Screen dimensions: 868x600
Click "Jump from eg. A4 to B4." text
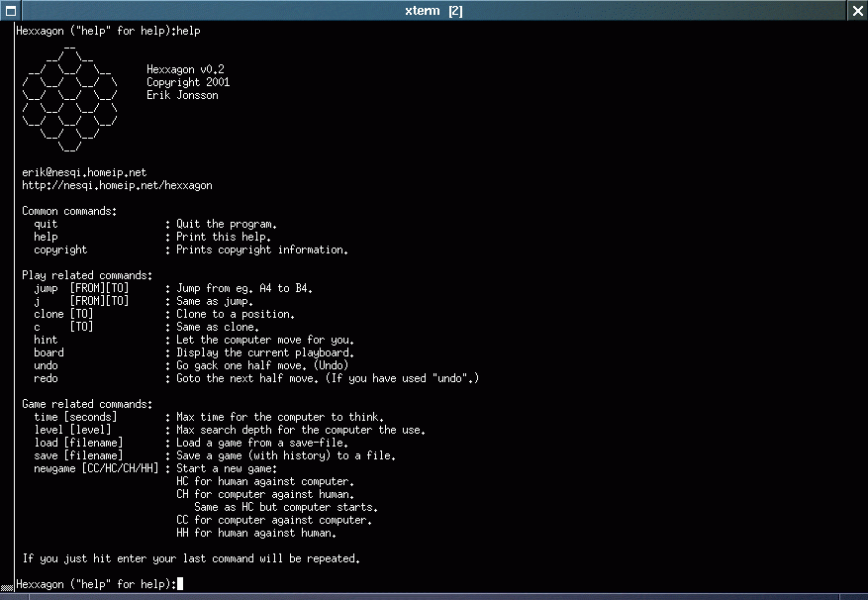tap(244, 288)
